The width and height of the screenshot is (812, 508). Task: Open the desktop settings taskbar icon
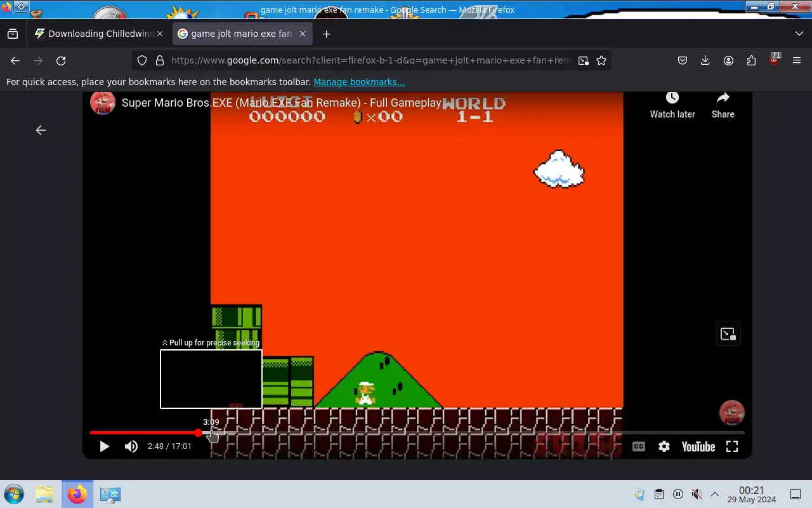click(x=110, y=494)
